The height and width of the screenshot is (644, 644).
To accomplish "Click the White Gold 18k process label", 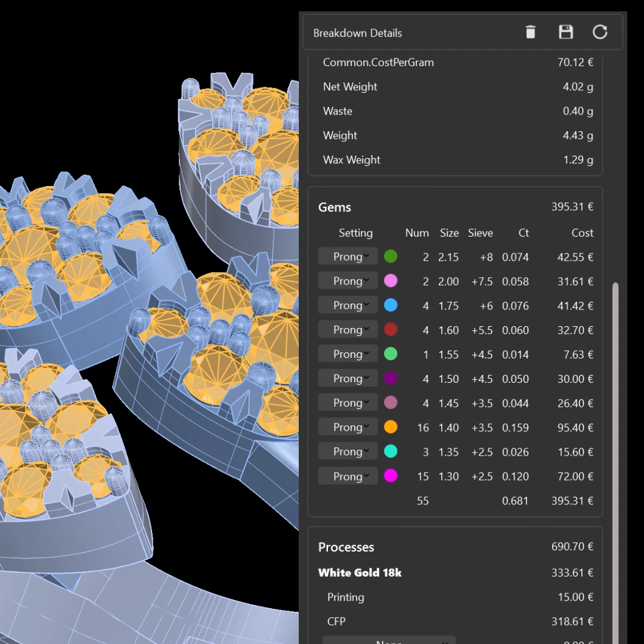I will [x=360, y=572].
